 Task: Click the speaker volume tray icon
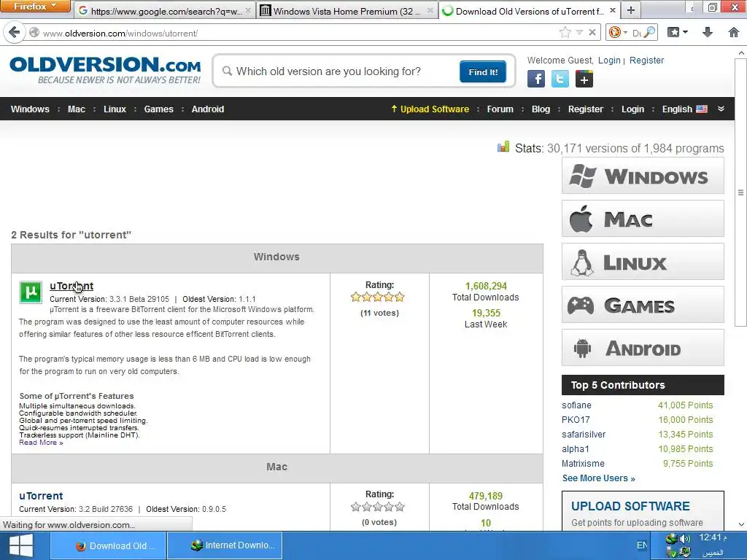point(684,539)
